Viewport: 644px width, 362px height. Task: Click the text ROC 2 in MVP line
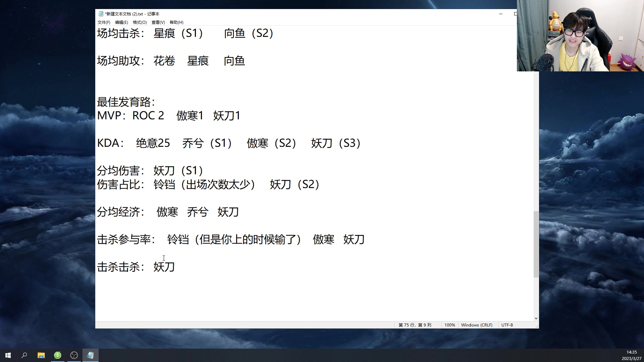click(148, 116)
